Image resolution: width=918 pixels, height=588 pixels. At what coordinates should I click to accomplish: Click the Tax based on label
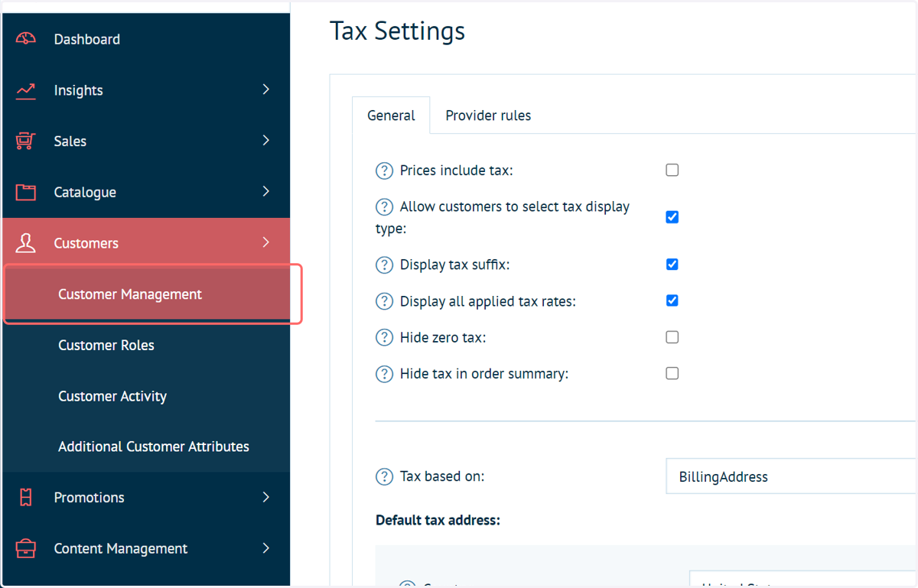(x=442, y=476)
